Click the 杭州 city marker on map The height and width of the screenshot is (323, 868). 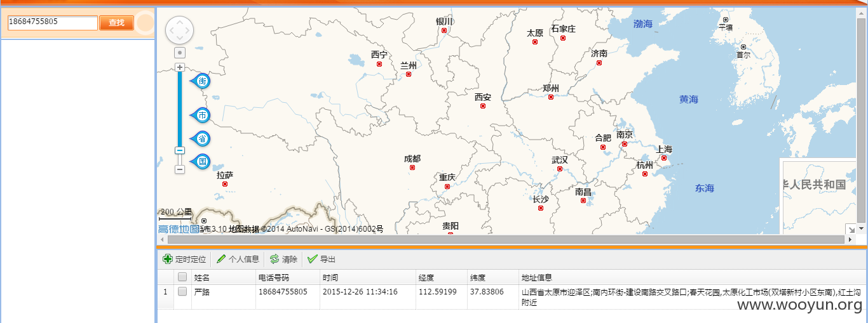pos(644,174)
